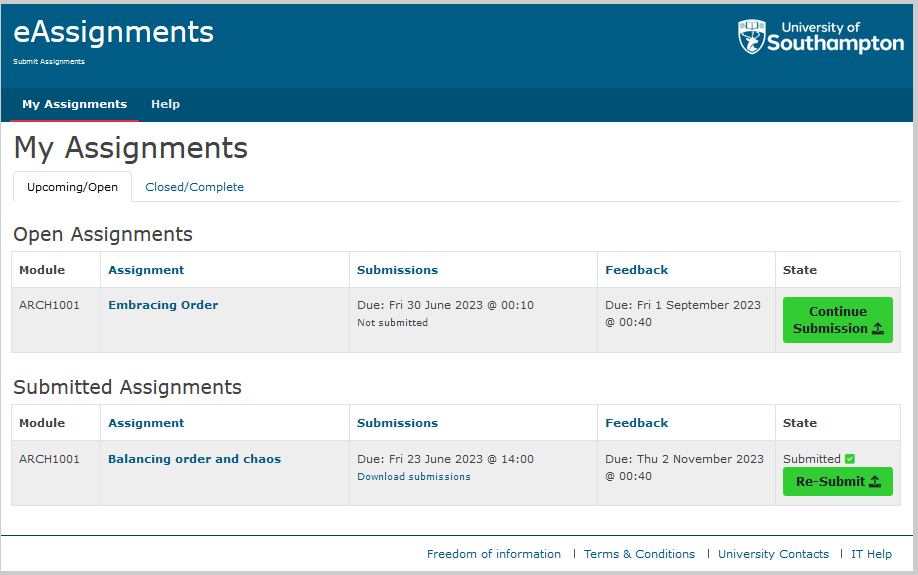The width and height of the screenshot is (918, 575).
Task: Switch to the Closed/Complete tab
Action: [x=194, y=187]
